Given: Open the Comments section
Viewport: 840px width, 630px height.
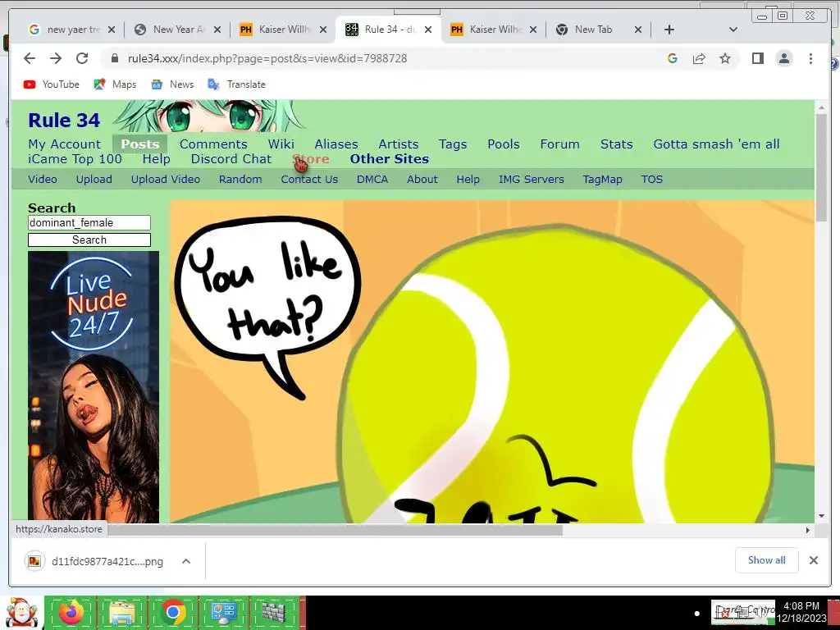Looking at the screenshot, I should pyautogui.click(x=213, y=144).
